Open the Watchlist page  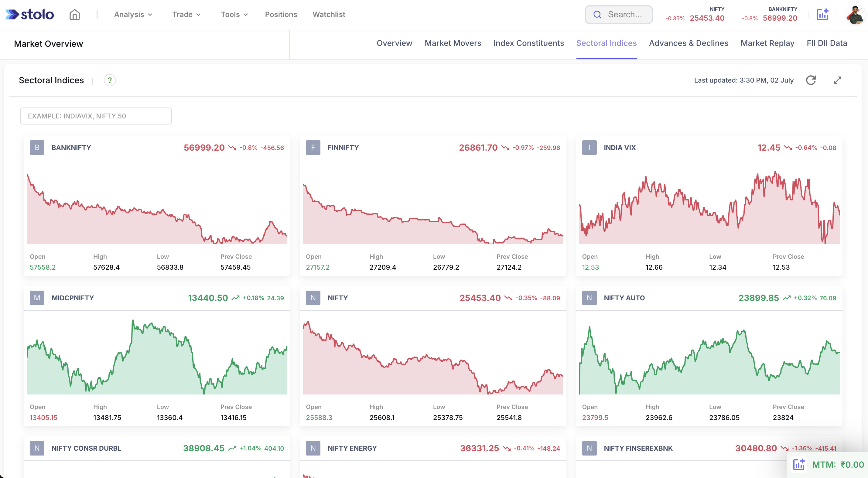(329, 15)
